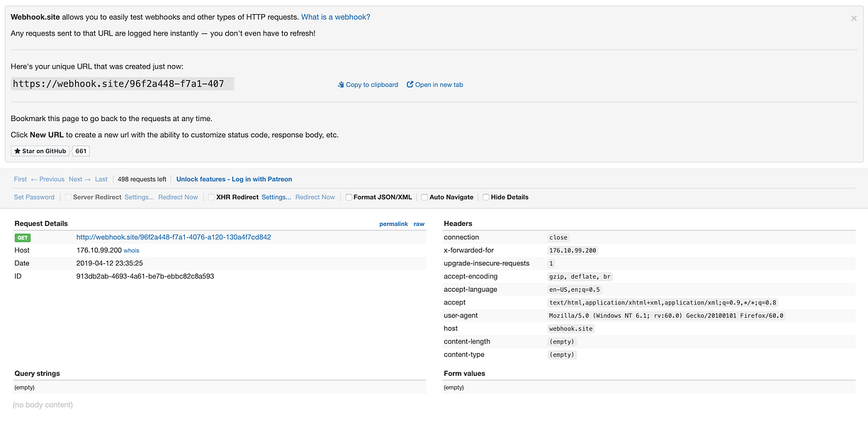Image resolution: width=868 pixels, height=434 pixels.
Task: Click the Set Password link
Action: pyautogui.click(x=34, y=198)
